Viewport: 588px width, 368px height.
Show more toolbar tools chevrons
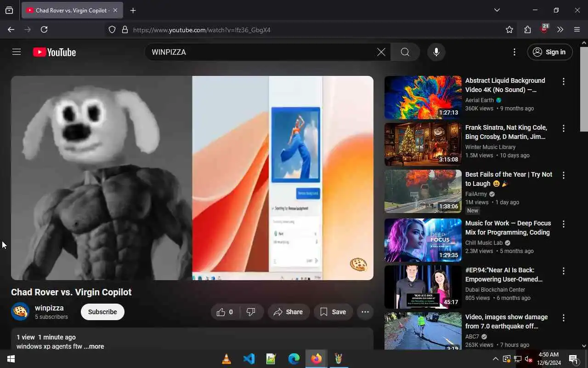click(560, 29)
